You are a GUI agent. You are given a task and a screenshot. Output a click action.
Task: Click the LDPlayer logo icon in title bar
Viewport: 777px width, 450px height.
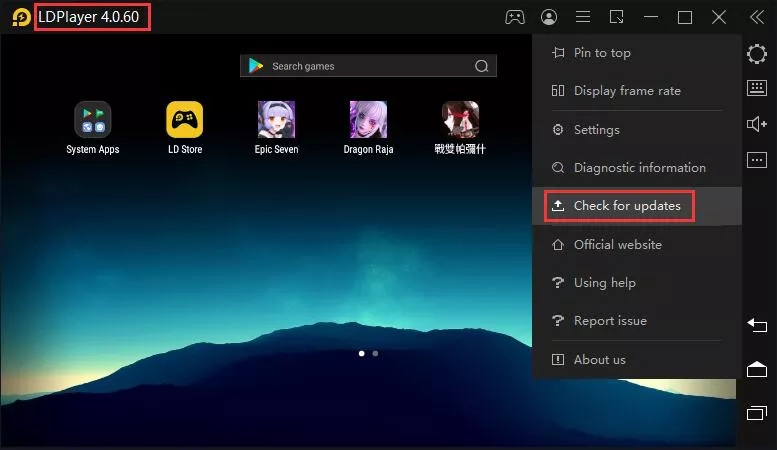coord(21,17)
